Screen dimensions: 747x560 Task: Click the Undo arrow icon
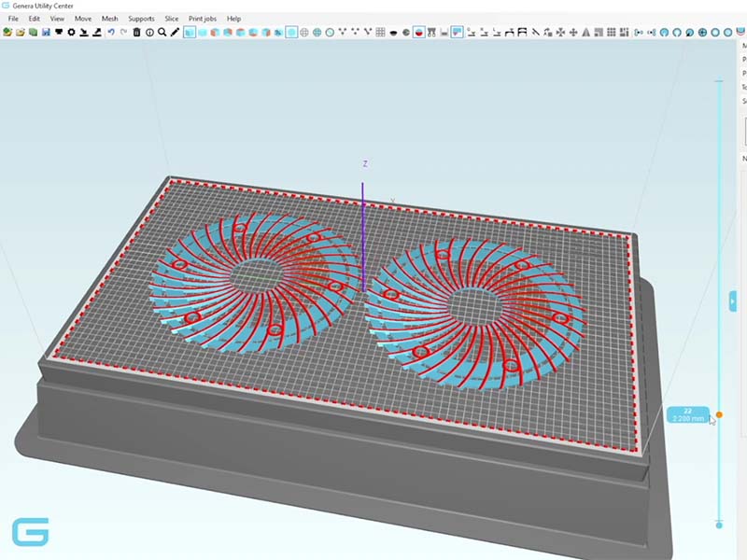point(111,32)
